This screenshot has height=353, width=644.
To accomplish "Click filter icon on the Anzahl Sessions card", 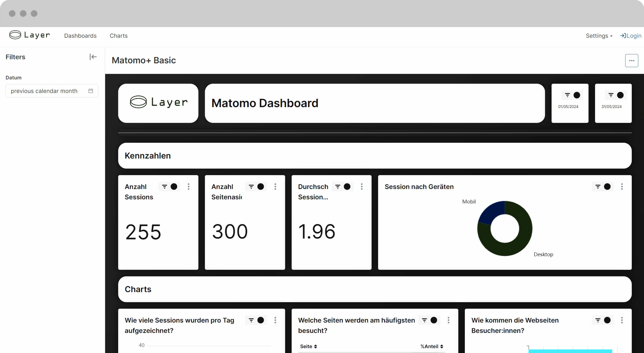I will 165,187.
